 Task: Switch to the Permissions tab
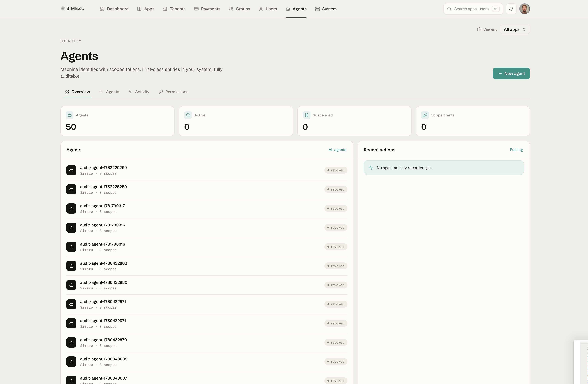tap(173, 92)
